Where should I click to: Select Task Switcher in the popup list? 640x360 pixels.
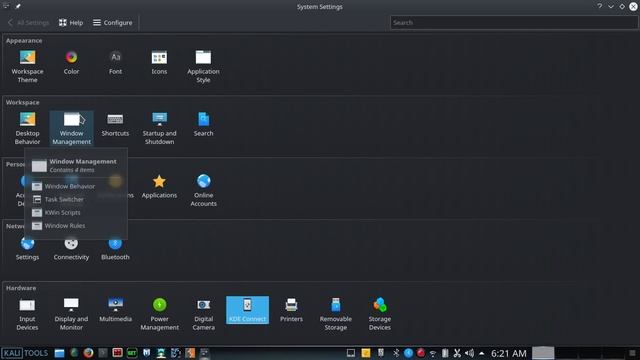click(x=58, y=199)
